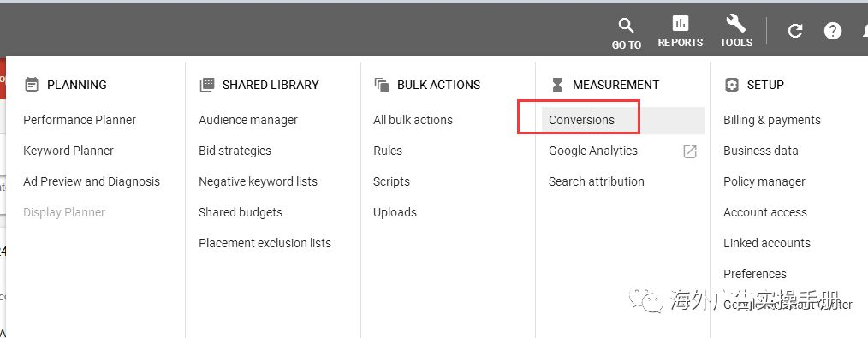Open Conversions under Measurement

click(581, 120)
